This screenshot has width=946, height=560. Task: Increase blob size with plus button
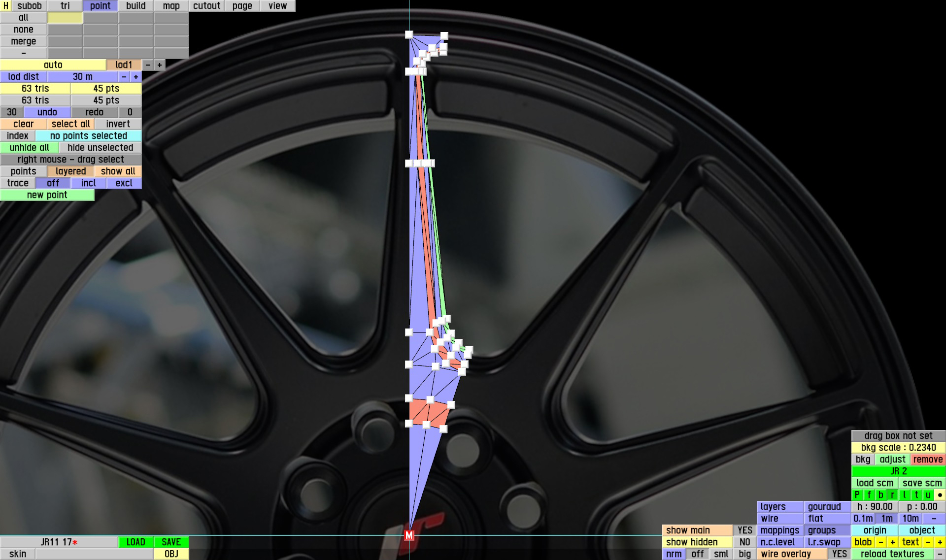pyautogui.click(x=892, y=542)
